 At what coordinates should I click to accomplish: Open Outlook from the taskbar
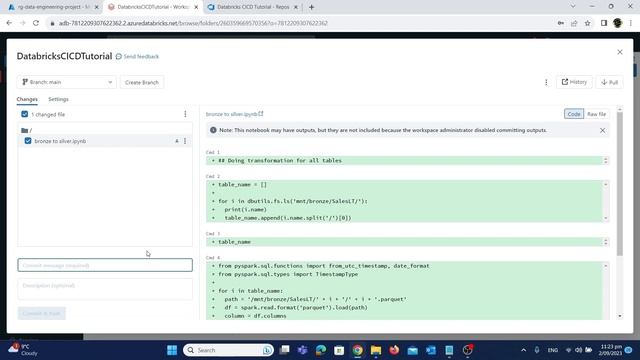pyautogui.click(x=431, y=350)
